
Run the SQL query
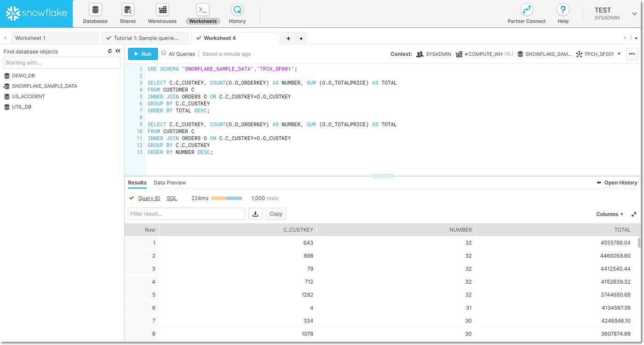pos(143,53)
